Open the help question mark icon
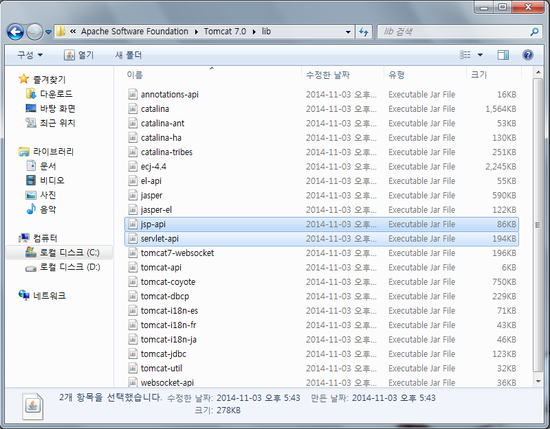Screen dimensions: 550x429 (528, 55)
